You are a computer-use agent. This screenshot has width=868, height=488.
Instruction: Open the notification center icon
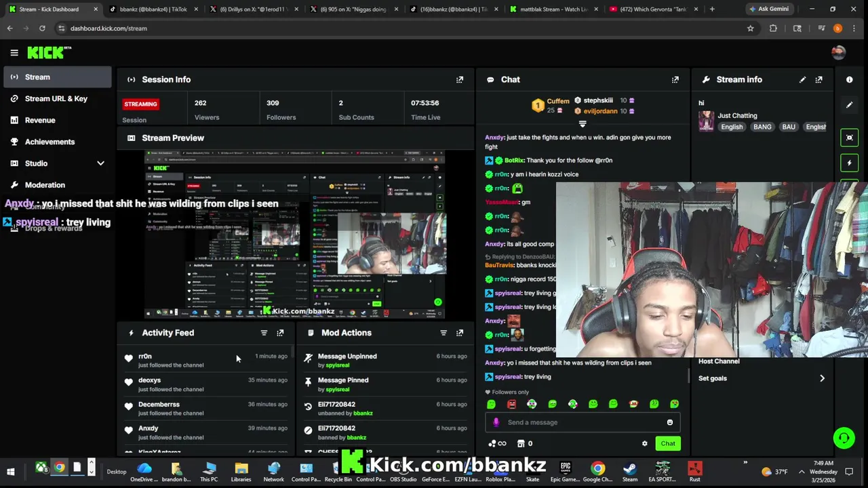(849, 472)
